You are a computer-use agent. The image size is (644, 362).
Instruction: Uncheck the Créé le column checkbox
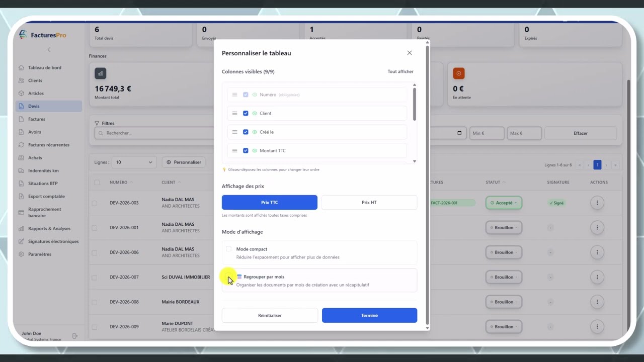coord(246,132)
